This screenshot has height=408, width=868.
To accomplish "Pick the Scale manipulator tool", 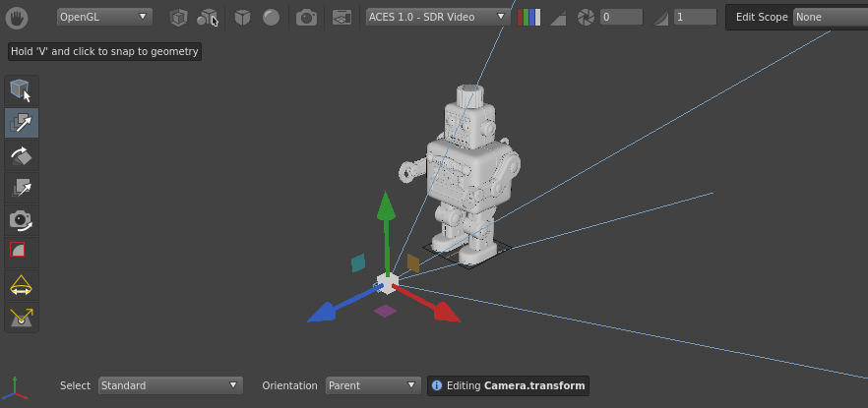I will coord(22,188).
